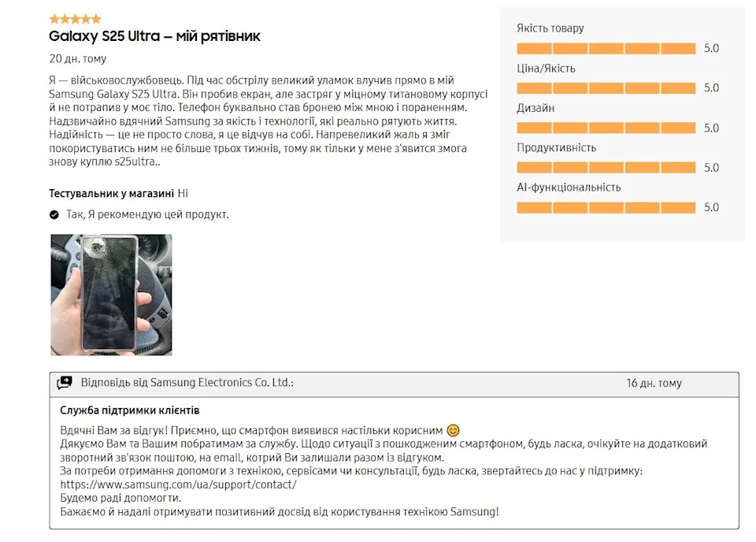Click the smiling emoji in Samsung's reply
The width and height of the screenshot is (756, 542).
[x=453, y=431]
